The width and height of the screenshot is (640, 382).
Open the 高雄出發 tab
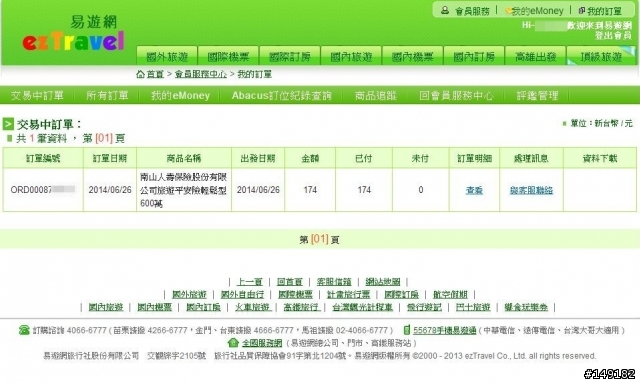tap(536, 56)
